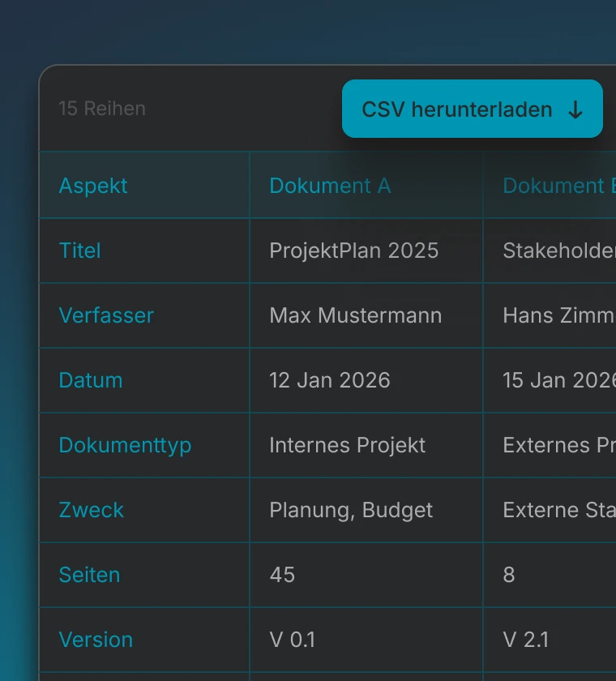Click the V 0.1 version cell
The height and width of the screenshot is (681, 616).
[x=293, y=640]
